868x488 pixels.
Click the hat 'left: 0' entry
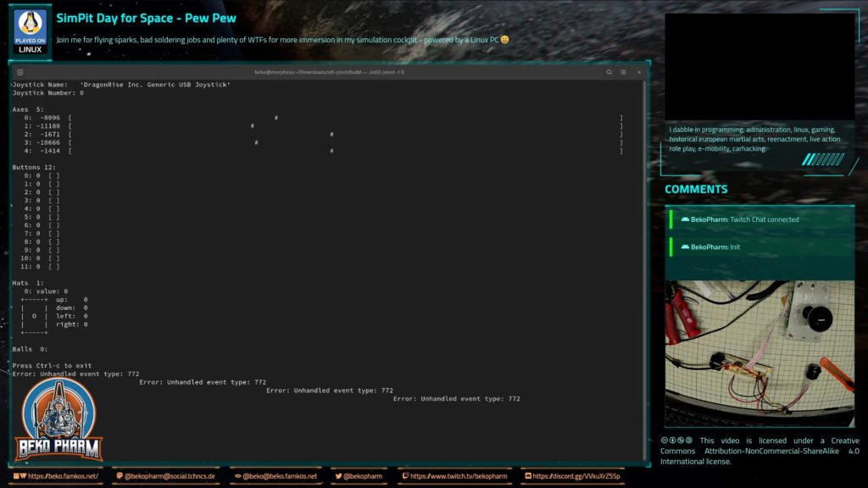(72, 316)
